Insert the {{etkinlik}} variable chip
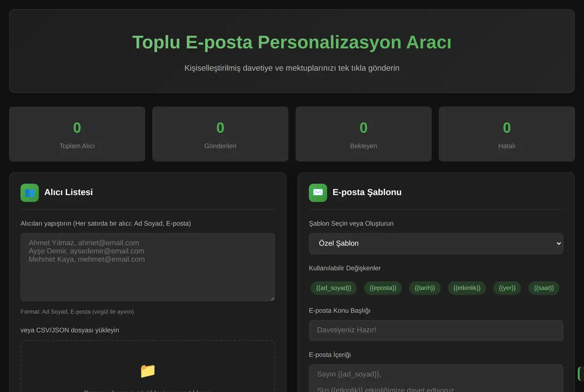Image resolution: width=584 pixels, height=392 pixels. tap(467, 288)
